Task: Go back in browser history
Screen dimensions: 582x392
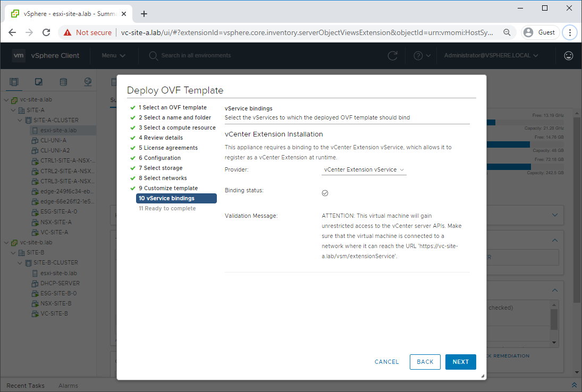Action: (x=12, y=32)
